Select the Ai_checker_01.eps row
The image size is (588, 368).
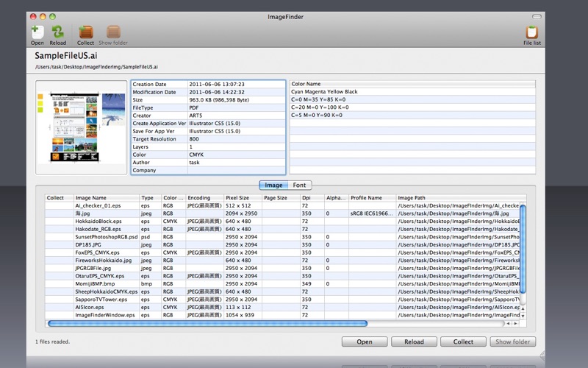pos(282,206)
